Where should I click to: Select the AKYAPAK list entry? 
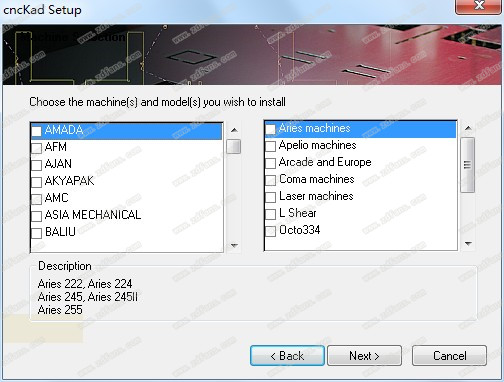click(x=69, y=181)
